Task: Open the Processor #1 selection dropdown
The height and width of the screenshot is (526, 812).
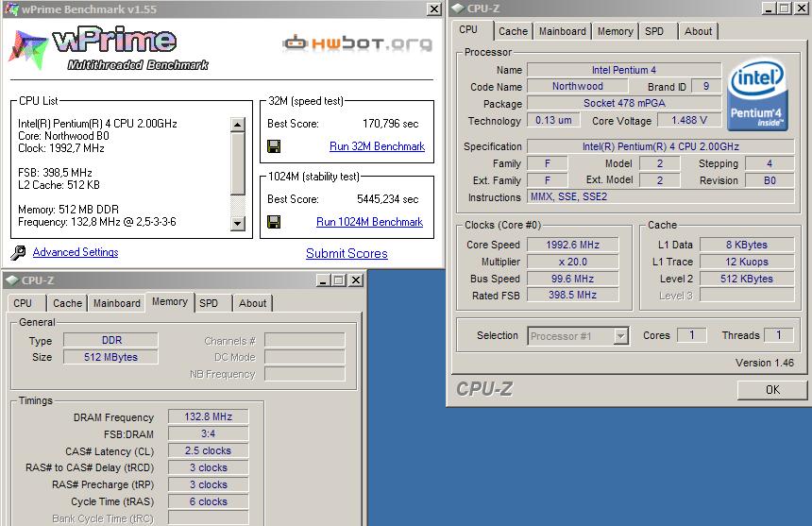Action: (x=621, y=336)
